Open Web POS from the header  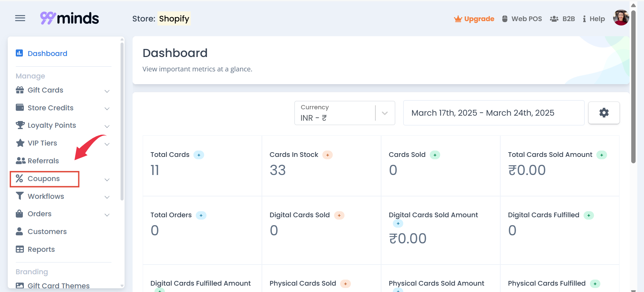tap(522, 19)
